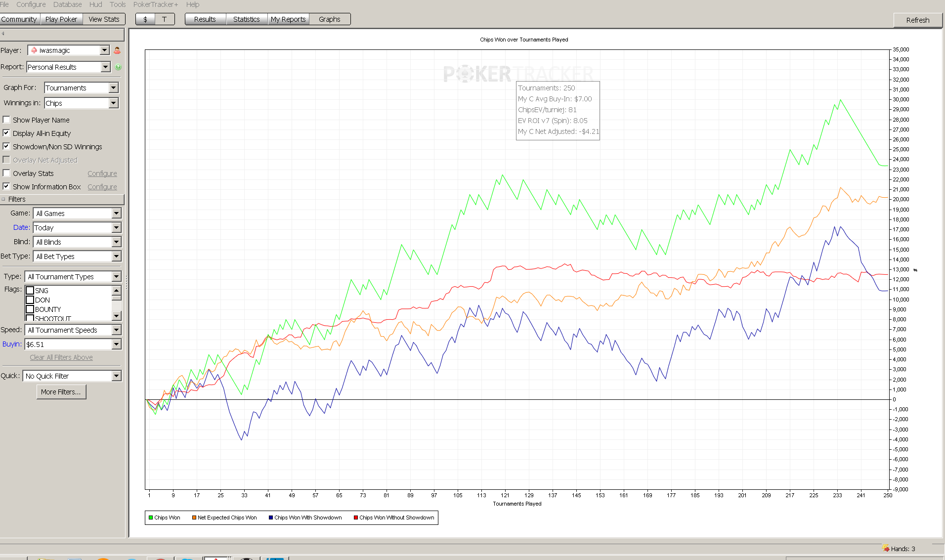
Task: Select the T tournaments toggle button
Action: 165,19
